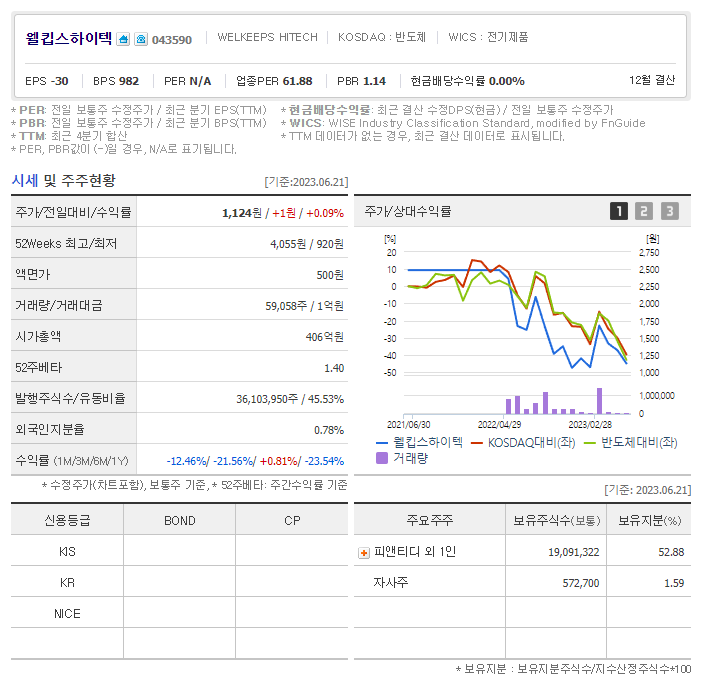
Task: Click the 신용등급 column header
Action: (67, 520)
